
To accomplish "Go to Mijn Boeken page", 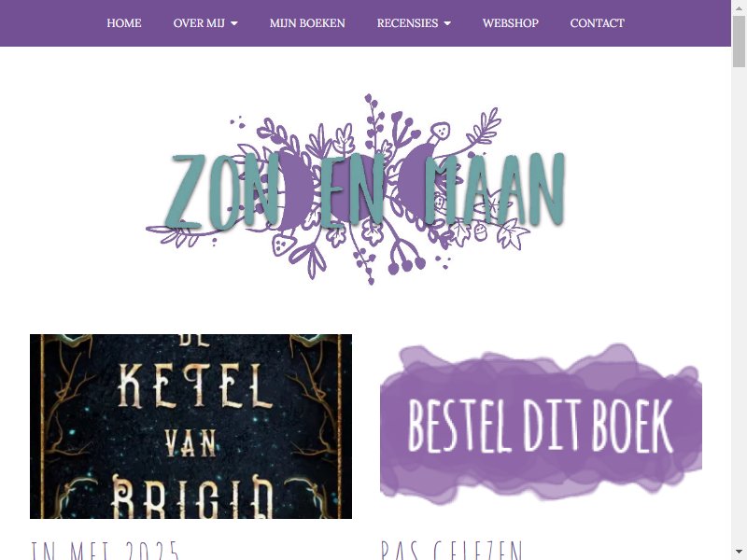I will [x=307, y=22].
